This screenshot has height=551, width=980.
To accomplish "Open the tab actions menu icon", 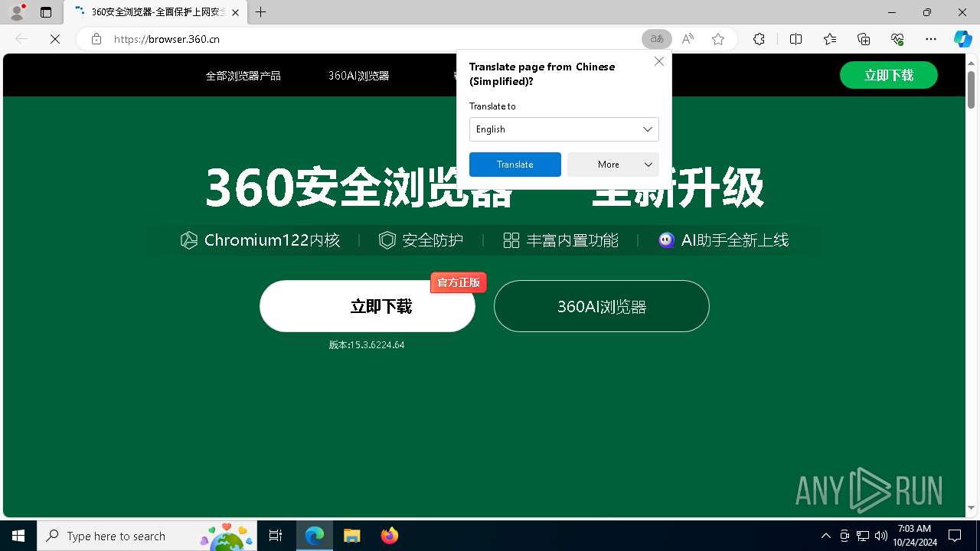I will point(46,12).
